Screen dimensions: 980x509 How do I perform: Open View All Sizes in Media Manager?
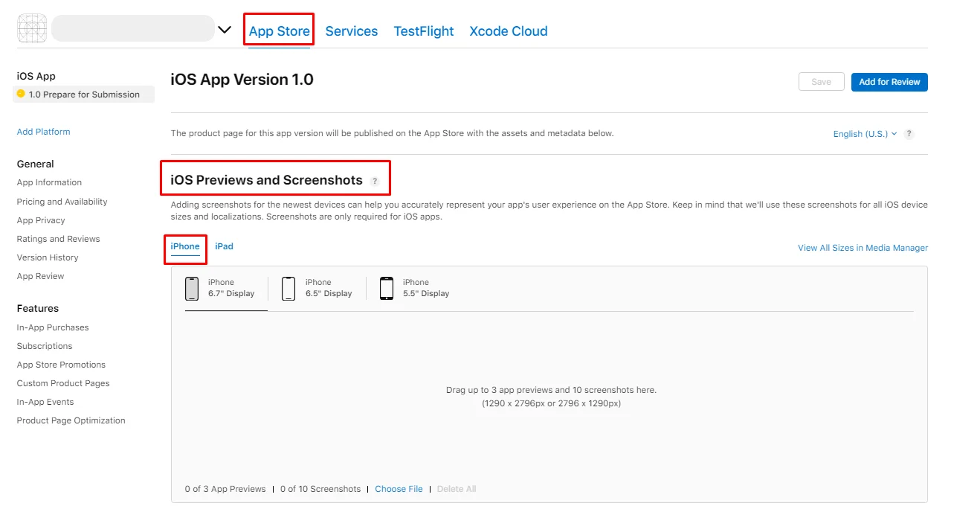[863, 248]
